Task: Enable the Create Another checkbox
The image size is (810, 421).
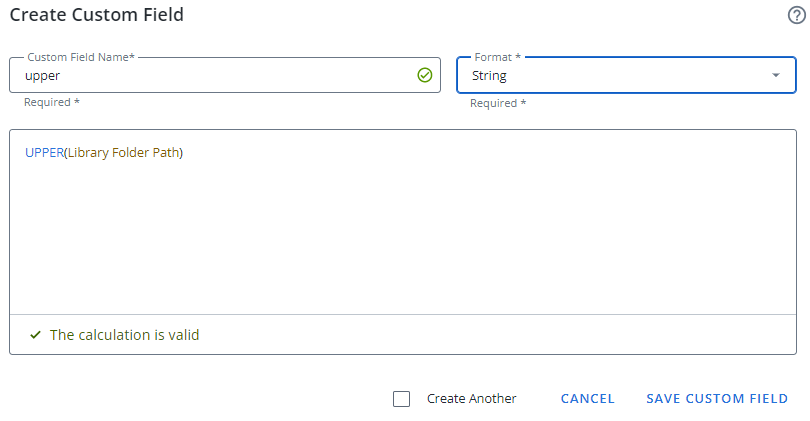Action: click(402, 399)
